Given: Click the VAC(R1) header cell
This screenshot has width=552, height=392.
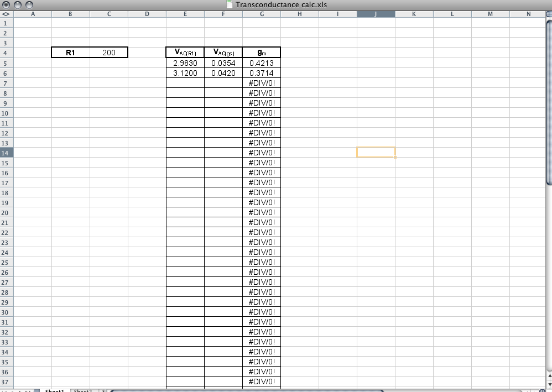Looking at the screenshot, I should click(185, 53).
